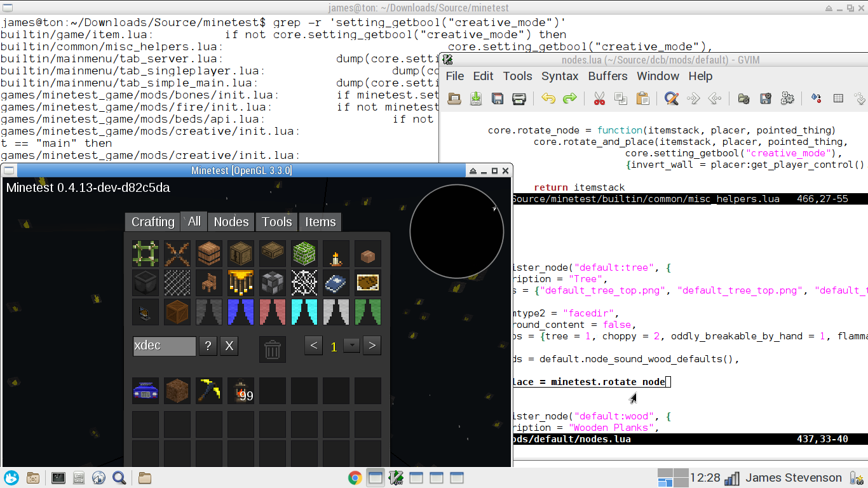Select the pickaxe in the inventory hotbar
The image size is (868, 488).
click(209, 391)
